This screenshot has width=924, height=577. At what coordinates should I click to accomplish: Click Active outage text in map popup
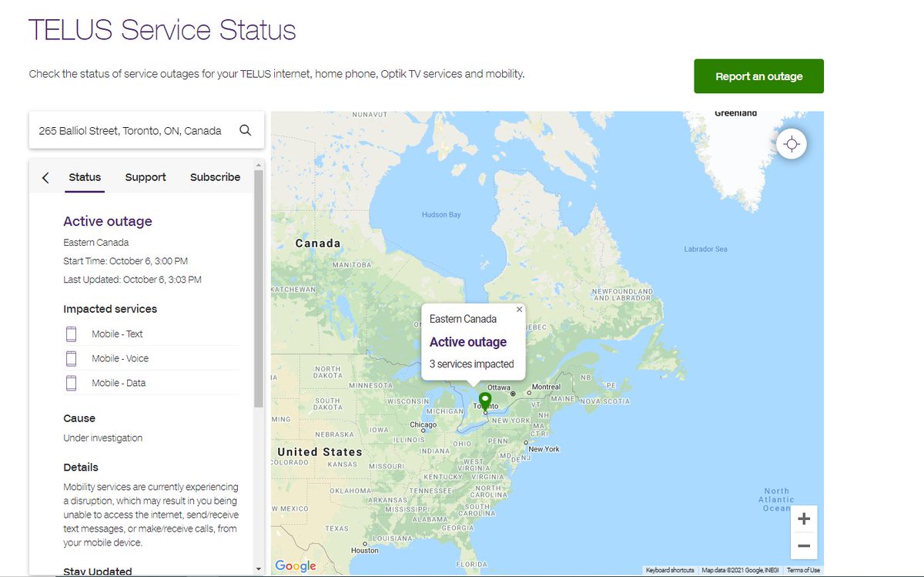[x=468, y=342]
